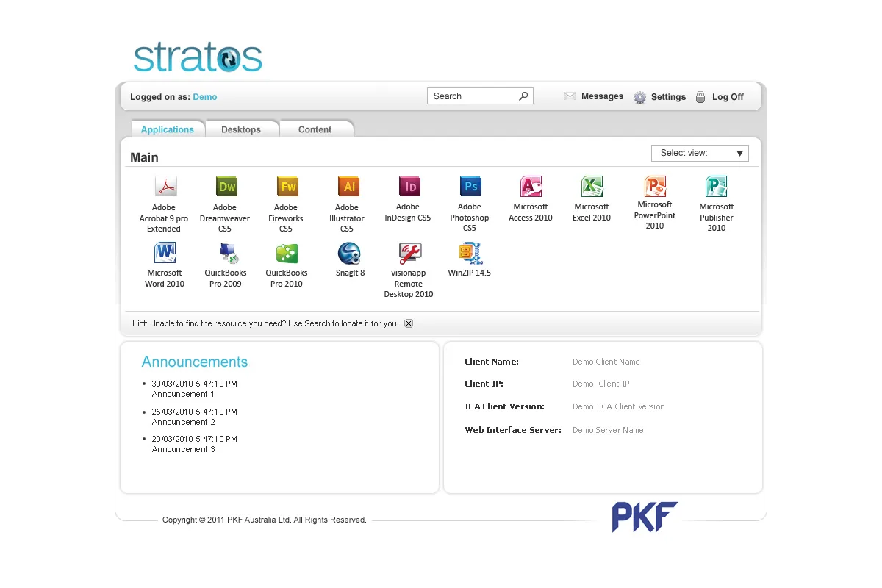The width and height of the screenshot is (882, 588).
Task: Click the Web Interface Server: label
Action: point(513,430)
